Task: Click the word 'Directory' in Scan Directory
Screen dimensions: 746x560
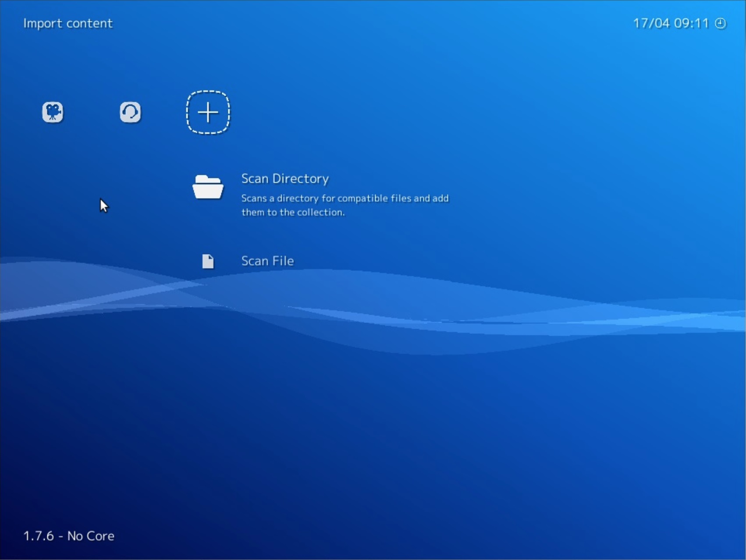Action: (x=300, y=179)
